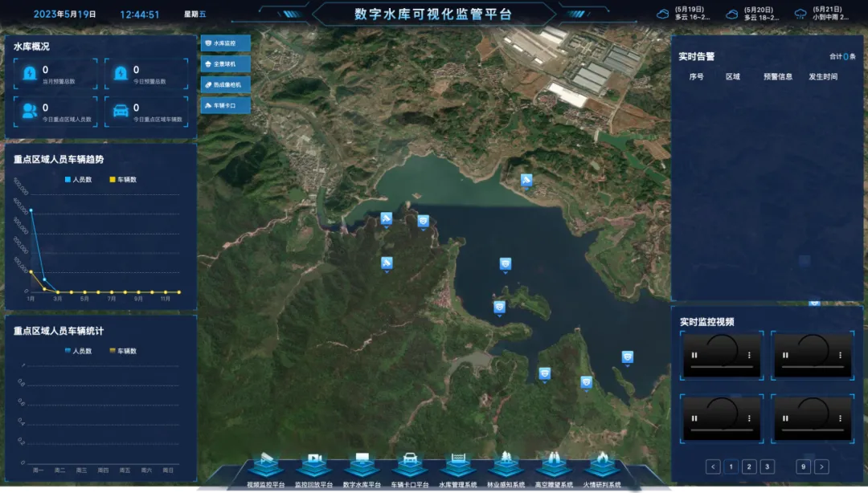This screenshot has height=493, width=868.
Task: Click the 1月 data point on 人员数 line
Action: point(31,210)
